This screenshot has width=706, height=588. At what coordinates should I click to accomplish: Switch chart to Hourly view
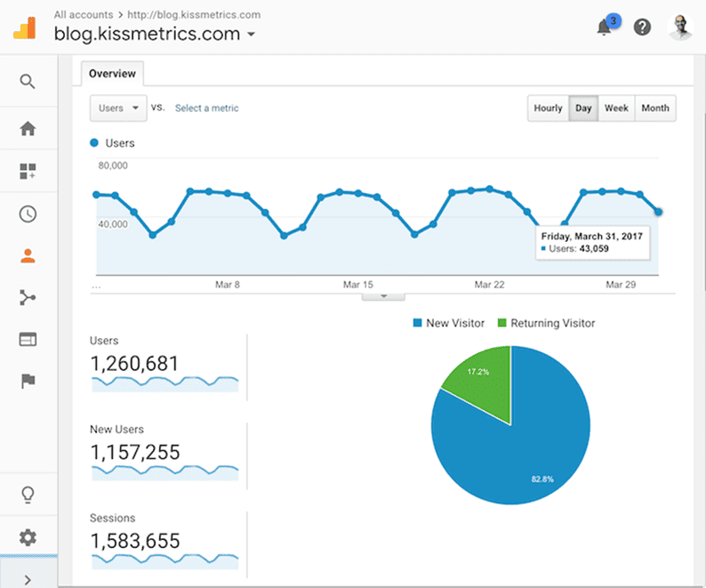point(548,109)
